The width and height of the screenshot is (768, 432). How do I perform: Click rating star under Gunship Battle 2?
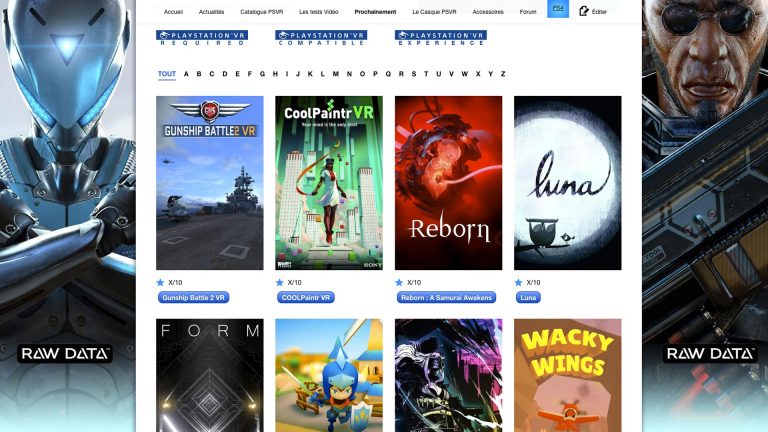point(160,282)
